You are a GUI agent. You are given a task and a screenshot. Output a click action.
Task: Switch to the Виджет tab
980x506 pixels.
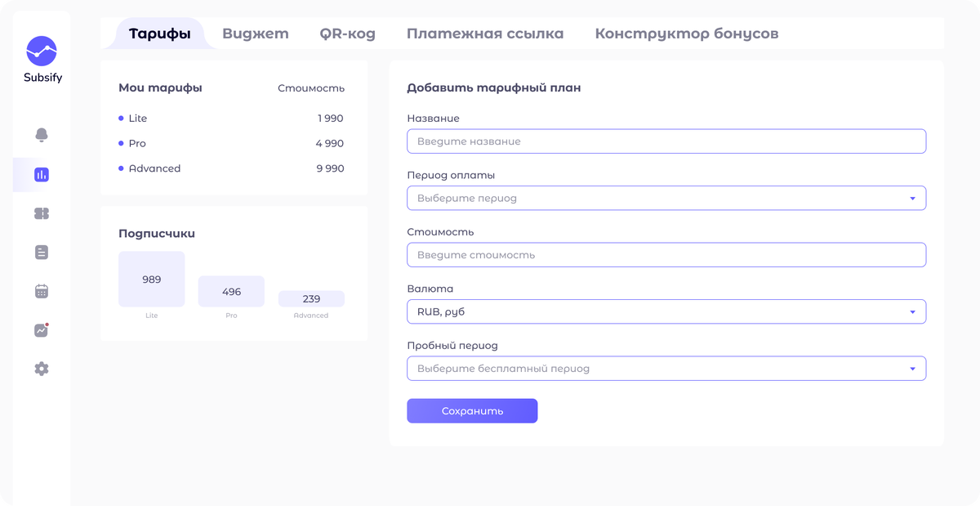[256, 34]
